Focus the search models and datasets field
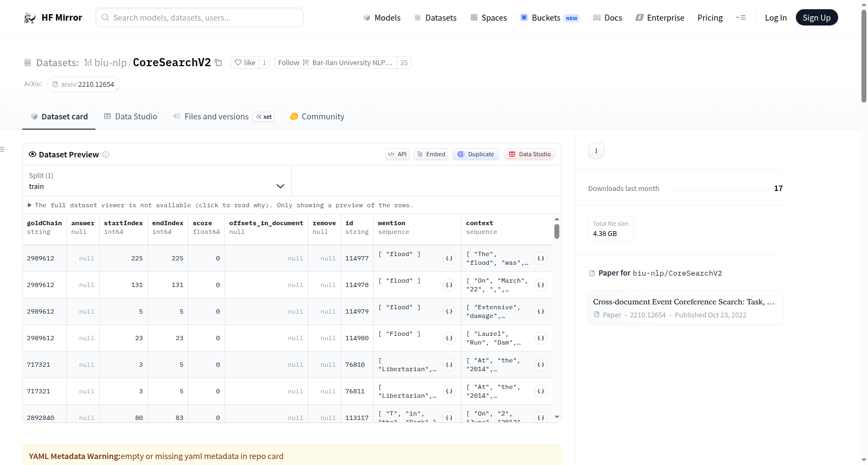This screenshot has height=465, width=868. (200, 17)
